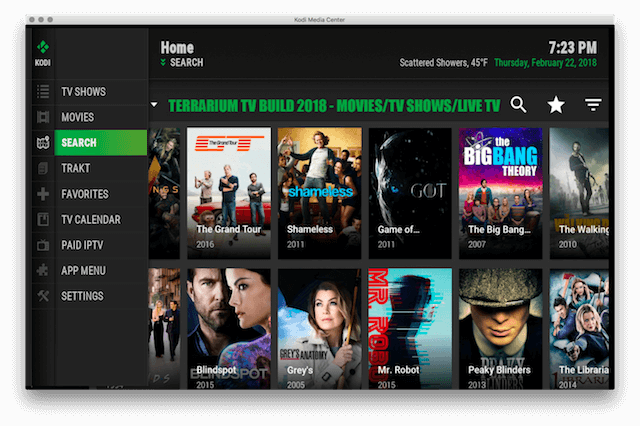This screenshot has height=426, width=640.
Task: Open the APP MENU item
Action: coord(100,271)
